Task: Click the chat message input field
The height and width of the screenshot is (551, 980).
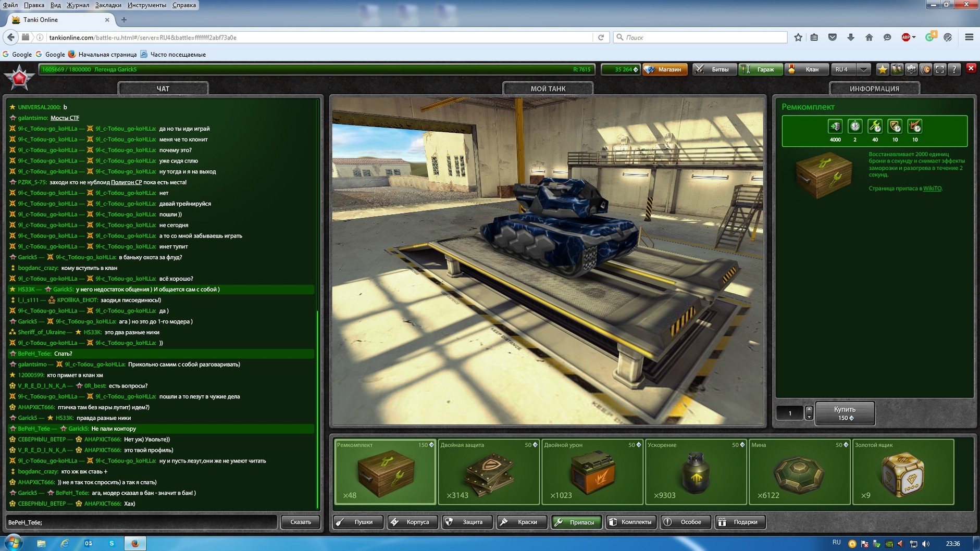Action: pyautogui.click(x=141, y=522)
